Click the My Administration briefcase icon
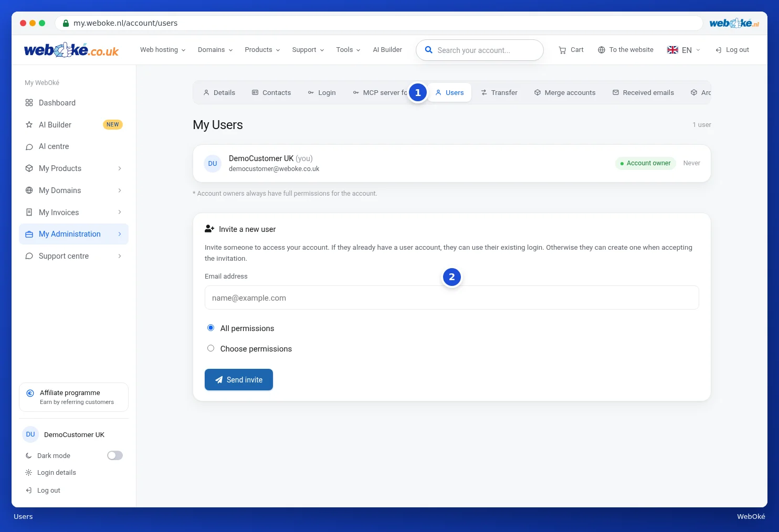Viewport: 779px width, 532px height. click(29, 234)
